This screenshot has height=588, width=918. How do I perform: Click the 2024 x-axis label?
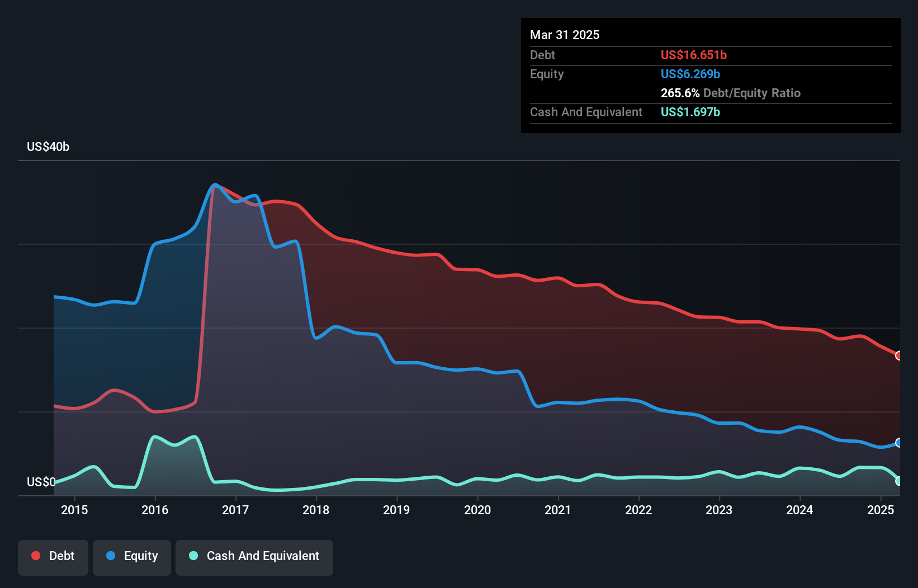[x=799, y=510]
